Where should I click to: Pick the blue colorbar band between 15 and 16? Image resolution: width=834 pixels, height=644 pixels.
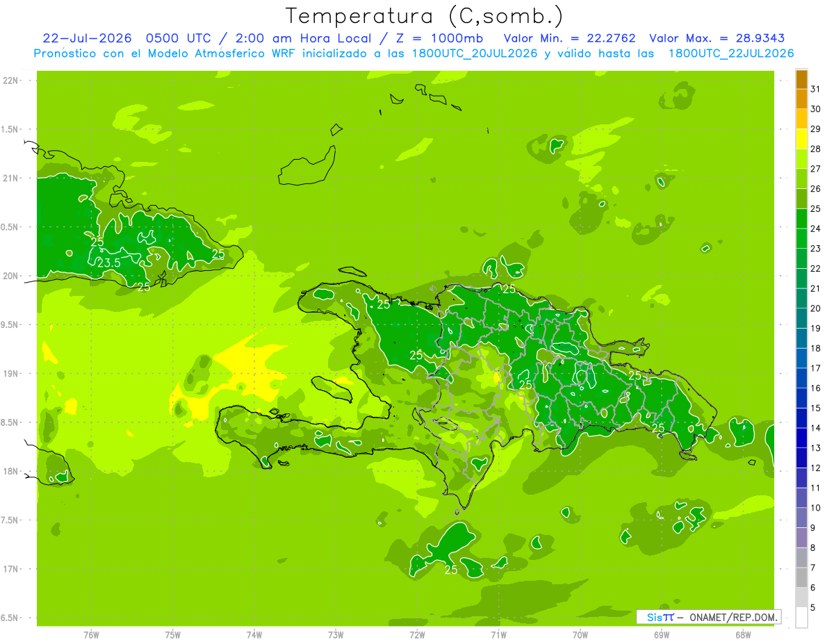click(x=801, y=399)
